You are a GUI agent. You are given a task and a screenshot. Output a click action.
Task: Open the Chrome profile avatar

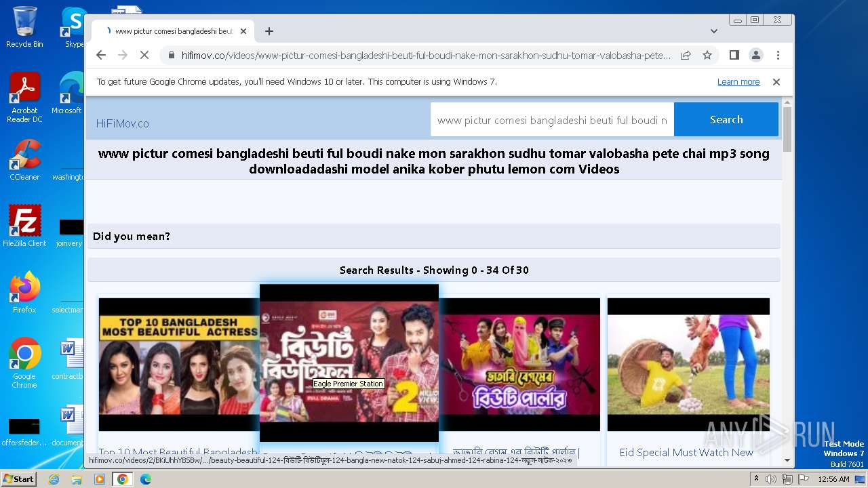point(755,55)
